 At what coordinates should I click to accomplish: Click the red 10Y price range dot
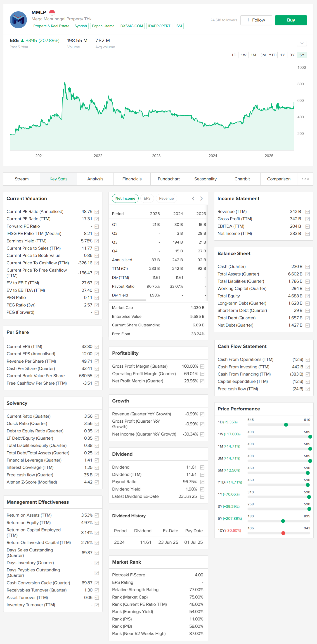283,533
